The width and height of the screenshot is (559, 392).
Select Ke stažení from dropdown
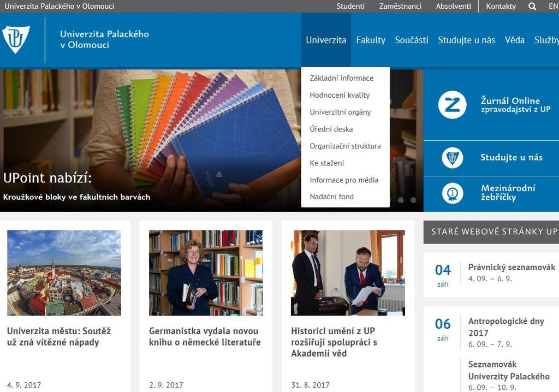click(x=326, y=163)
